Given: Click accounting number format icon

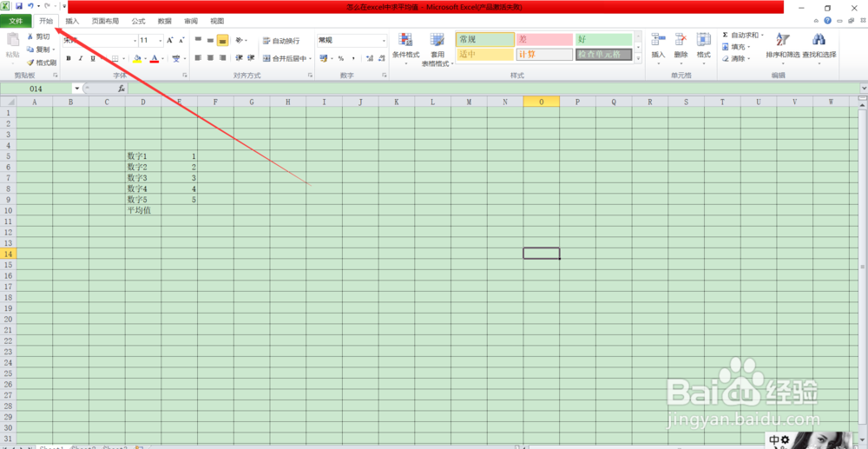Looking at the screenshot, I should [323, 58].
